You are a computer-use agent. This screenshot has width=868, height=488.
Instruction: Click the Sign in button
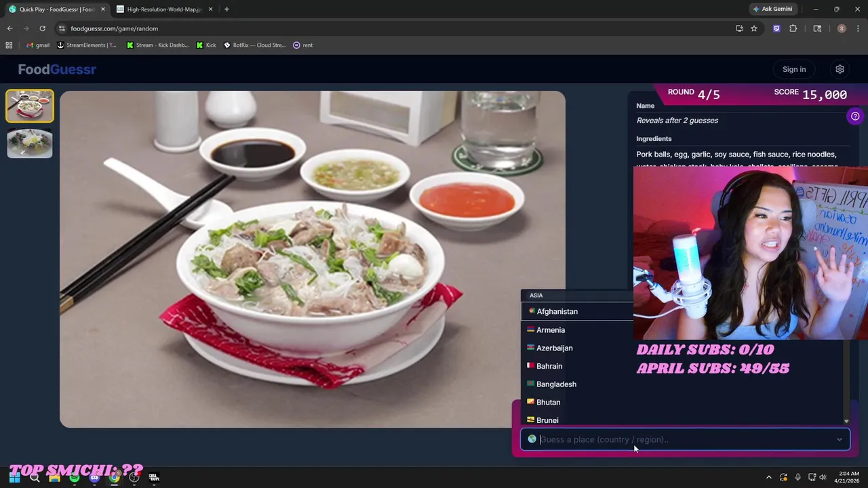click(x=794, y=69)
